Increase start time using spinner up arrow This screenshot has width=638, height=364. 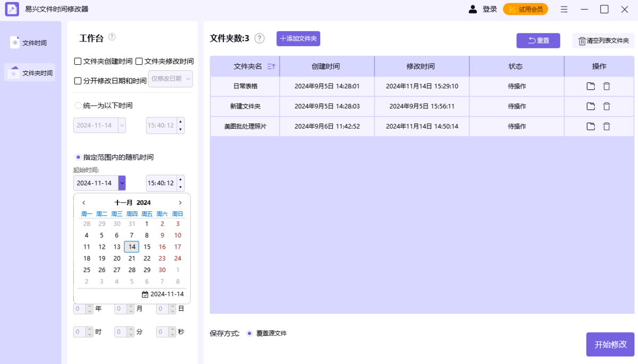click(x=181, y=179)
